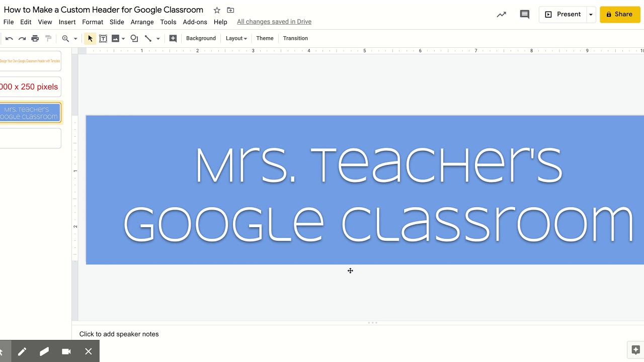
Task: Click the Background button
Action: 201,38
